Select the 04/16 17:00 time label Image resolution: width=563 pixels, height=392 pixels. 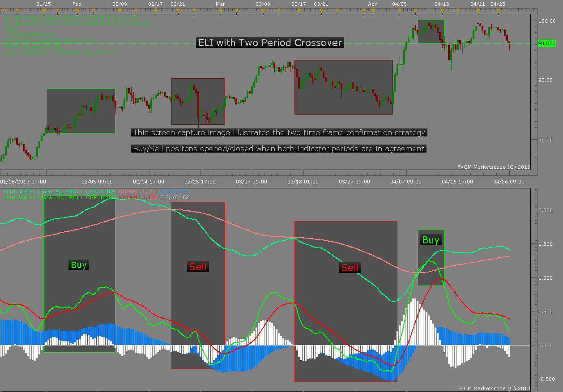tap(457, 182)
